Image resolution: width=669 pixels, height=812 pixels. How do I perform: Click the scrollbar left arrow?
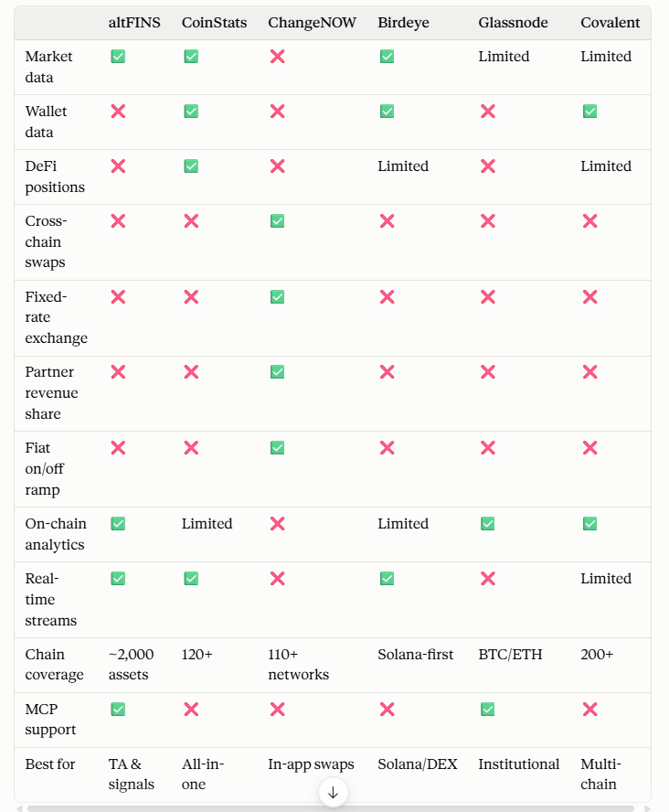pos(20,808)
